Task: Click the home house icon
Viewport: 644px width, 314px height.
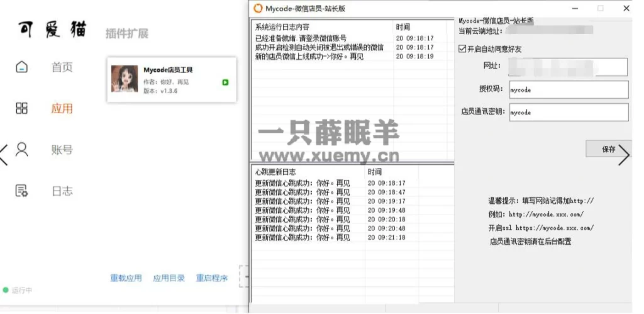Action: point(22,67)
